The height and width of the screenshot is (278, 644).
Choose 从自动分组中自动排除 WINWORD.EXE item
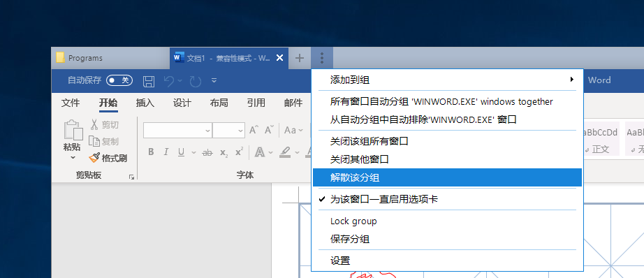(447, 120)
